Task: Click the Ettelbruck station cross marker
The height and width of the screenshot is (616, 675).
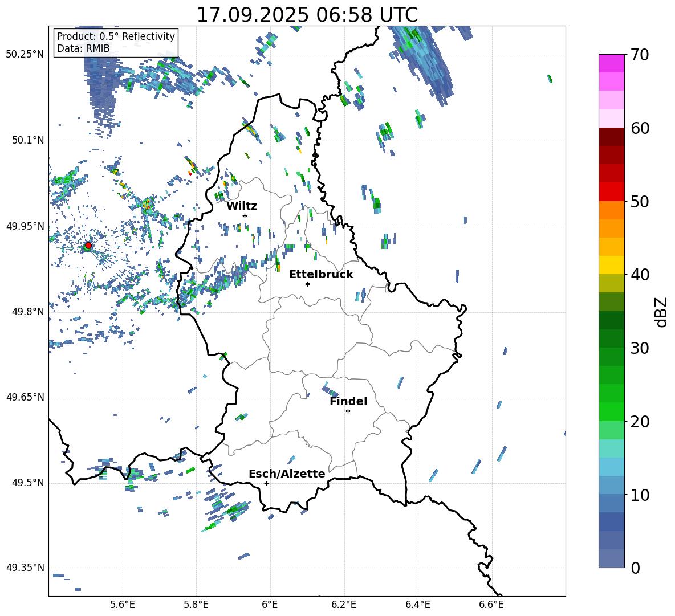Action: pos(307,284)
